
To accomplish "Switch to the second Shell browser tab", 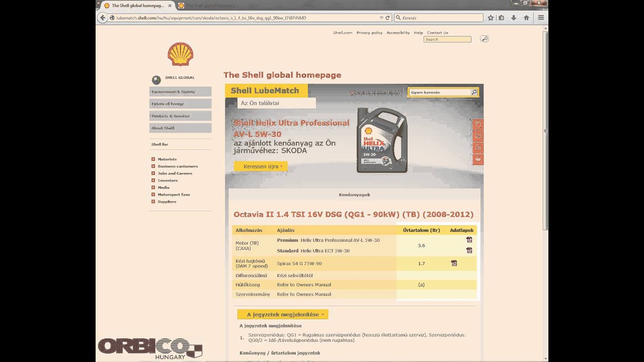I will [x=211, y=6].
